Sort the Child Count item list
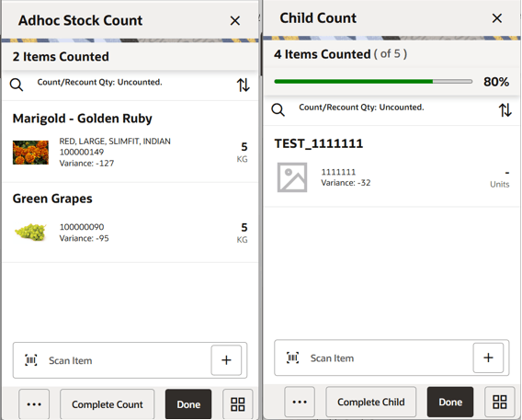 point(505,110)
